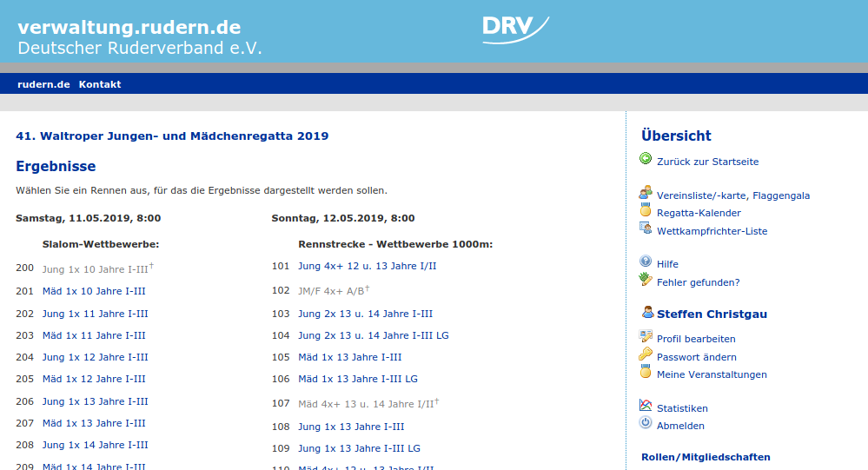This screenshot has height=470, width=868.
Task: View race 206 Jung 1x 13 Jahre
Action: click(x=95, y=401)
